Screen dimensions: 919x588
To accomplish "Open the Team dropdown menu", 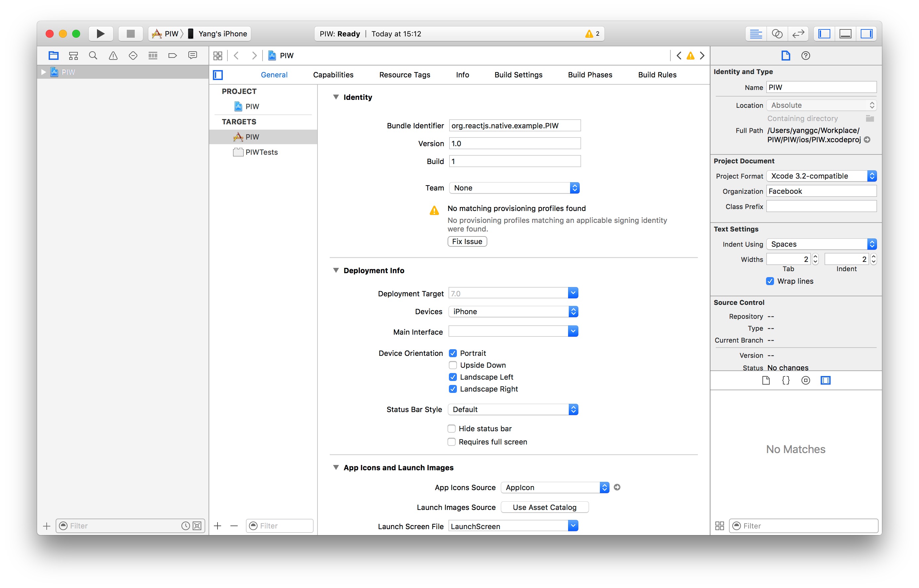I will click(x=514, y=188).
